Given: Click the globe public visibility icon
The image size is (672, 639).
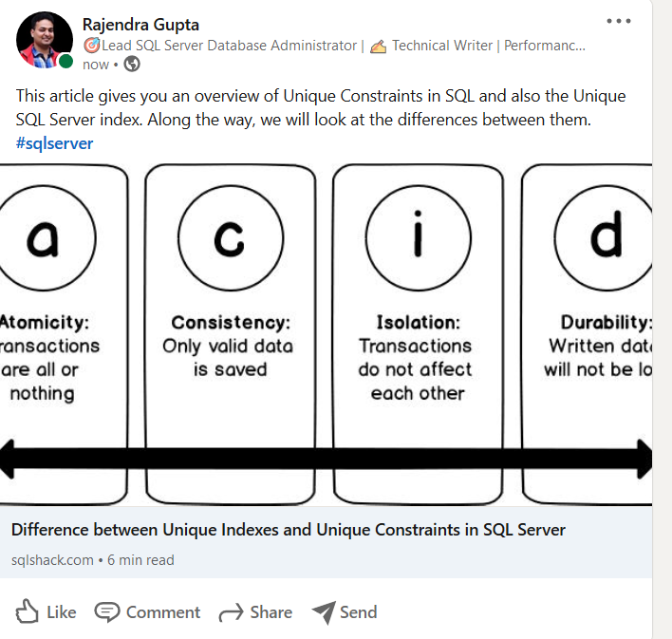Looking at the screenshot, I should 132,65.
